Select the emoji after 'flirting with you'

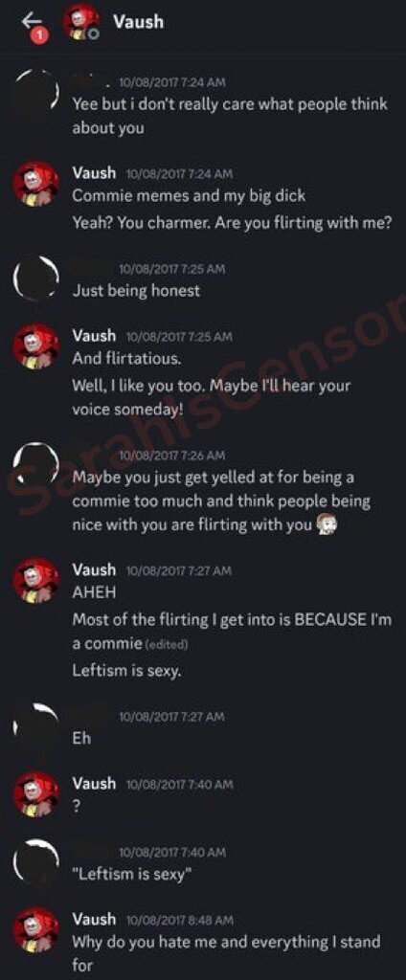(327, 524)
